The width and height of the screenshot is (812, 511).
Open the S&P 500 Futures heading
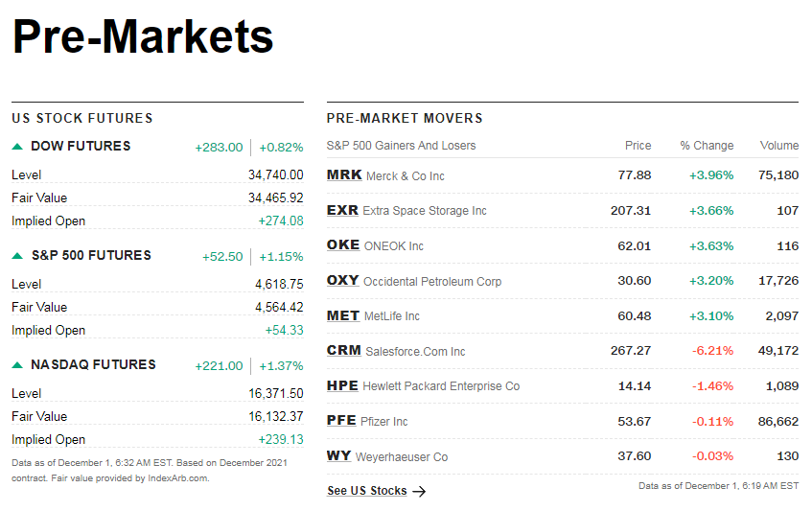(x=91, y=256)
